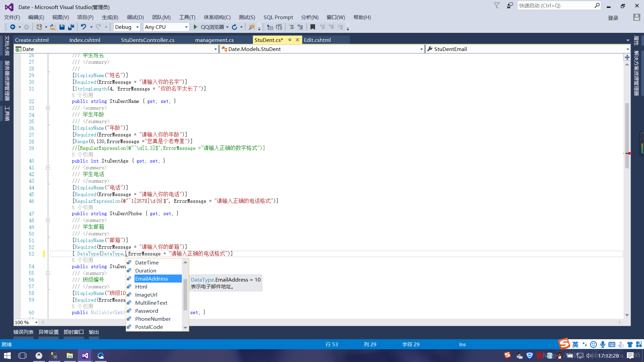Start debugging with green play icon
The width and height of the screenshot is (644, 362).
[196, 27]
